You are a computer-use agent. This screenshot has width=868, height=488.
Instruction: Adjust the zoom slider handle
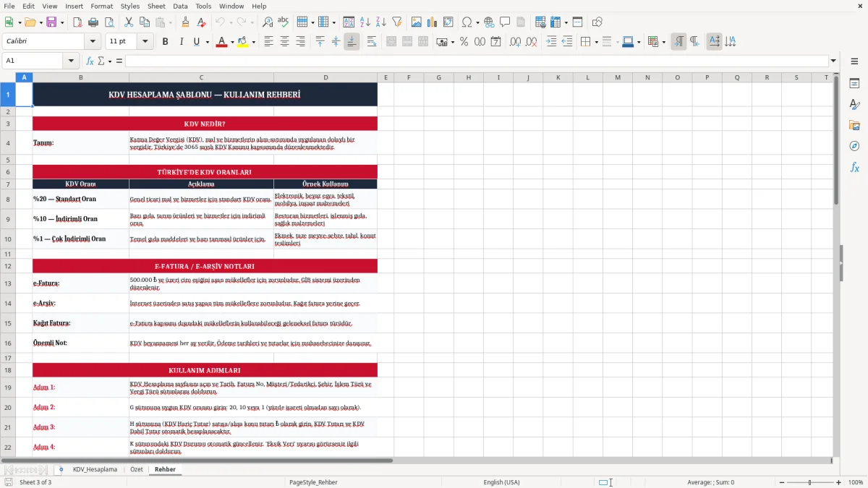pyautogui.click(x=809, y=482)
